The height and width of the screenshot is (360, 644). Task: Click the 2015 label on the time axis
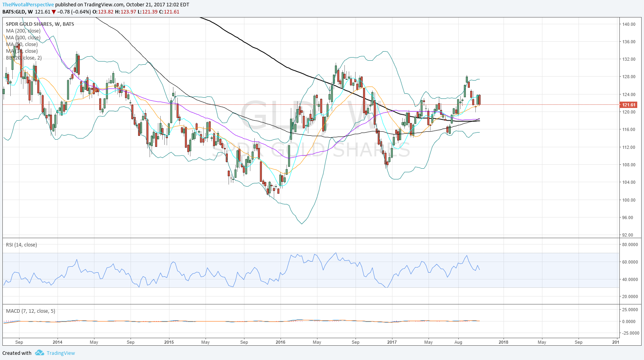click(169, 342)
